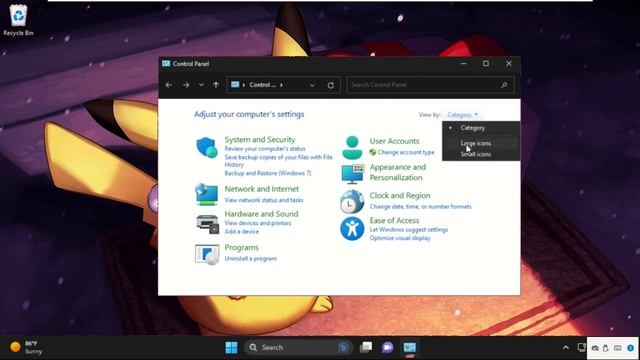This screenshot has width=640, height=360.
Task: Close the Control Panel window
Action: coord(509,63)
